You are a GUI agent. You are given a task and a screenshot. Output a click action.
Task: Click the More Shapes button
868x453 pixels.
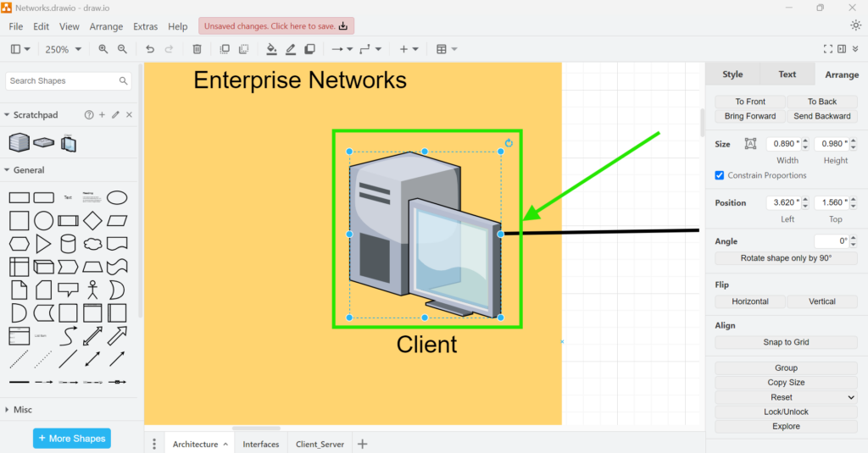72,438
